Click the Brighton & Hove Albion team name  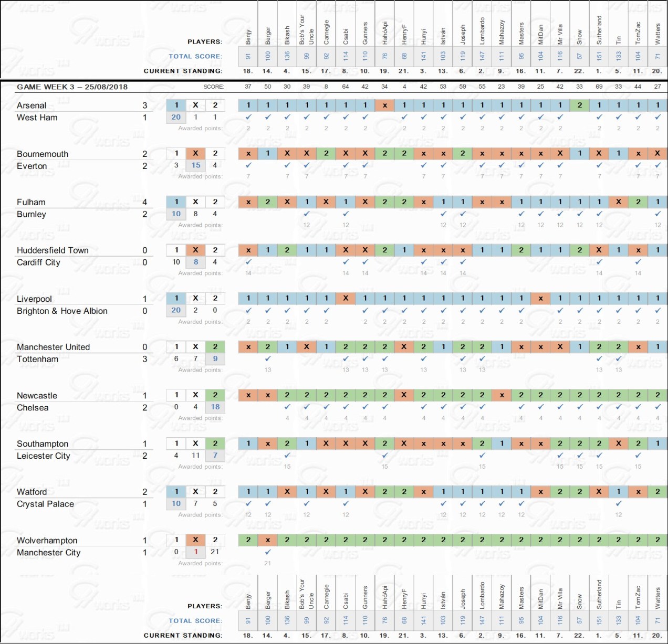[62, 311]
